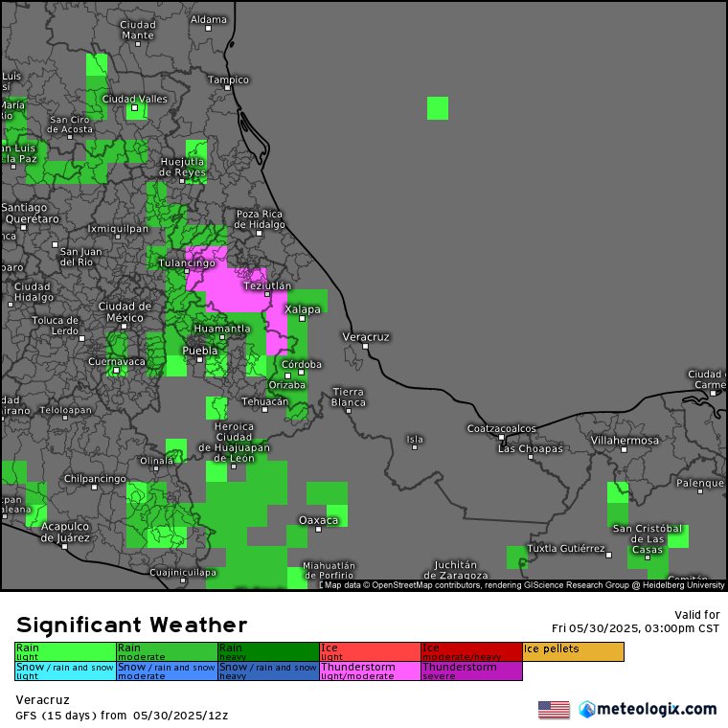The width and height of the screenshot is (728, 728).
Task: Click the isolated rain cell over the Gulf
Action: coord(438,108)
